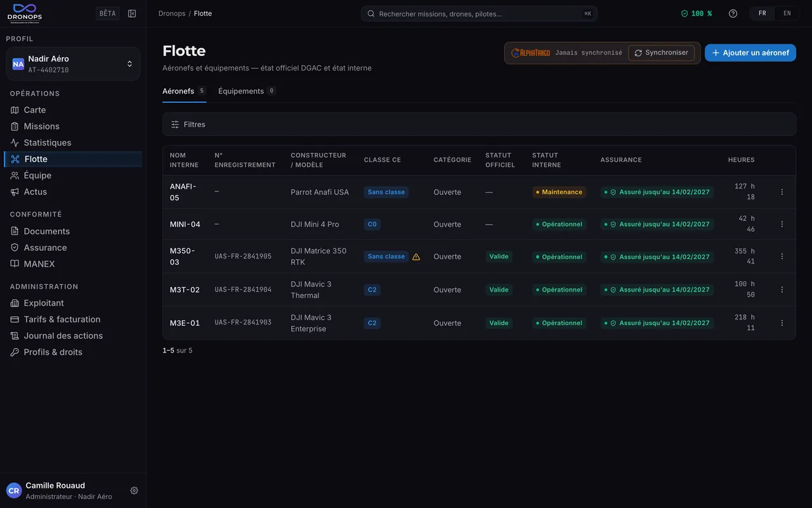Open row actions menu for MINI-04
812x508 pixels.
(x=782, y=224)
